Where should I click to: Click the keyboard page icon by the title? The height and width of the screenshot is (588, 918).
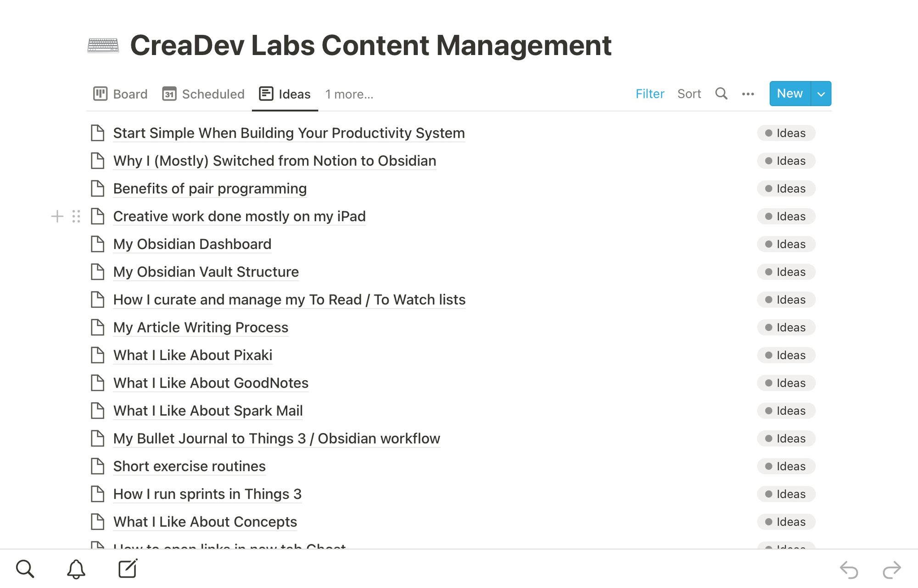point(103,45)
